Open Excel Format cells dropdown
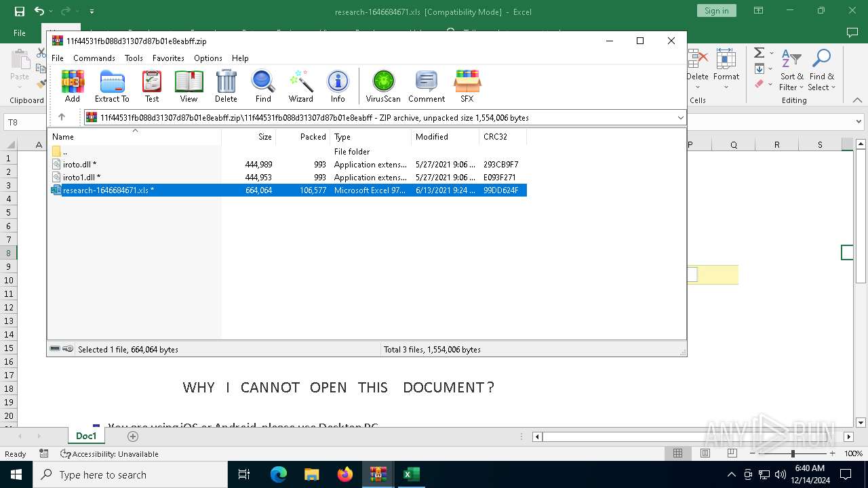The width and height of the screenshot is (868, 488). tap(726, 70)
